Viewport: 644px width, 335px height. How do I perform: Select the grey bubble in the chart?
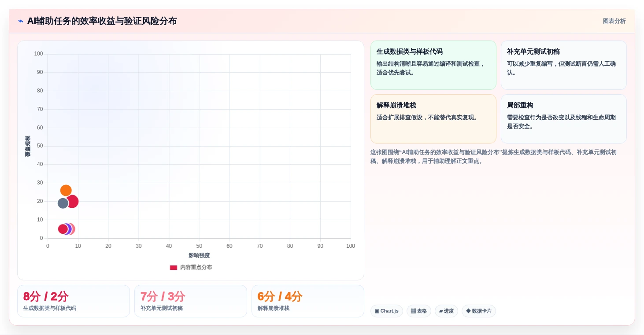coord(63,203)
